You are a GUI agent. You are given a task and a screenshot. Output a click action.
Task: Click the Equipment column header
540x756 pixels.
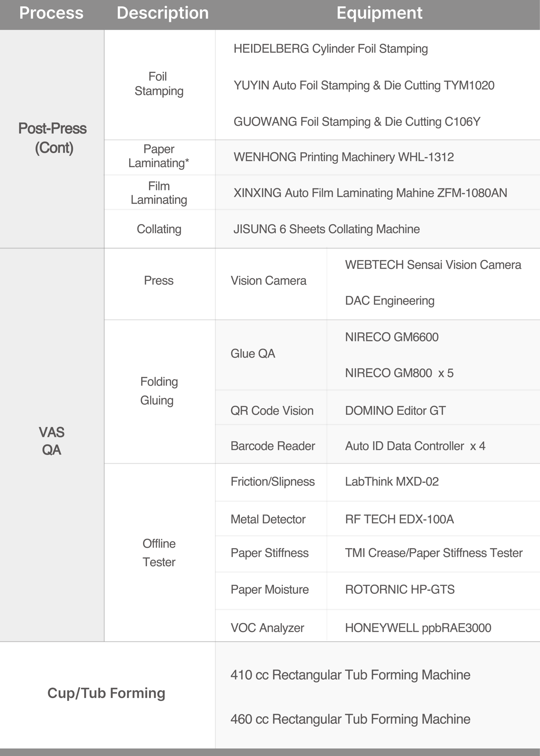[x=379, y=13]
